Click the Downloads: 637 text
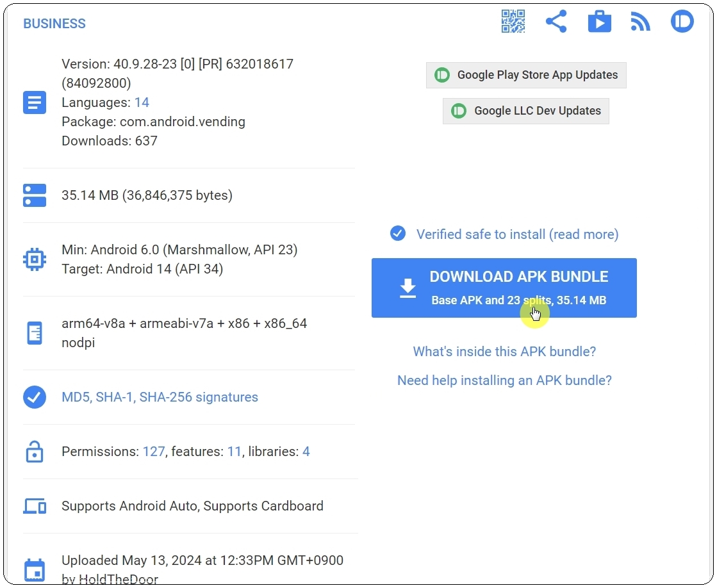 point(110,141)
